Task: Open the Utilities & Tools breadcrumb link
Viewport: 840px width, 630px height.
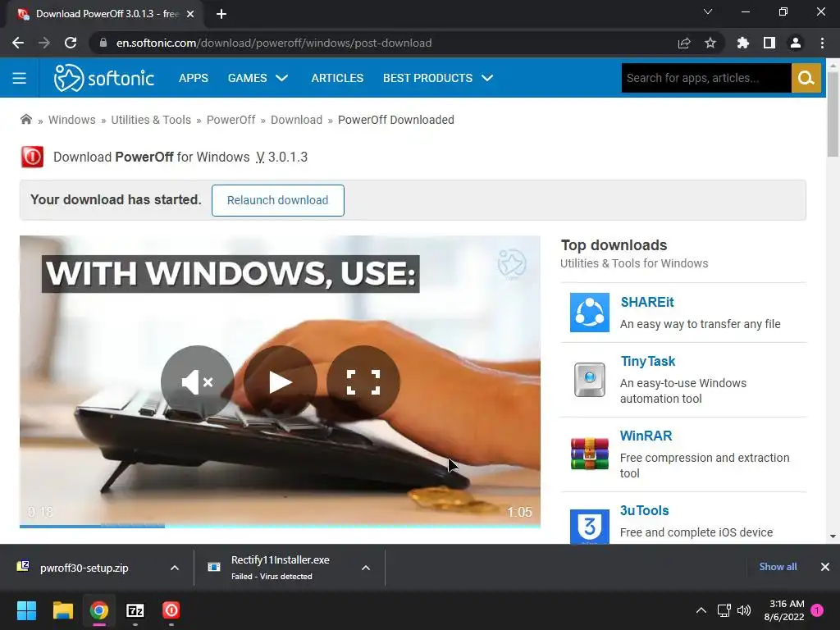Action: [x=151, y=120]
